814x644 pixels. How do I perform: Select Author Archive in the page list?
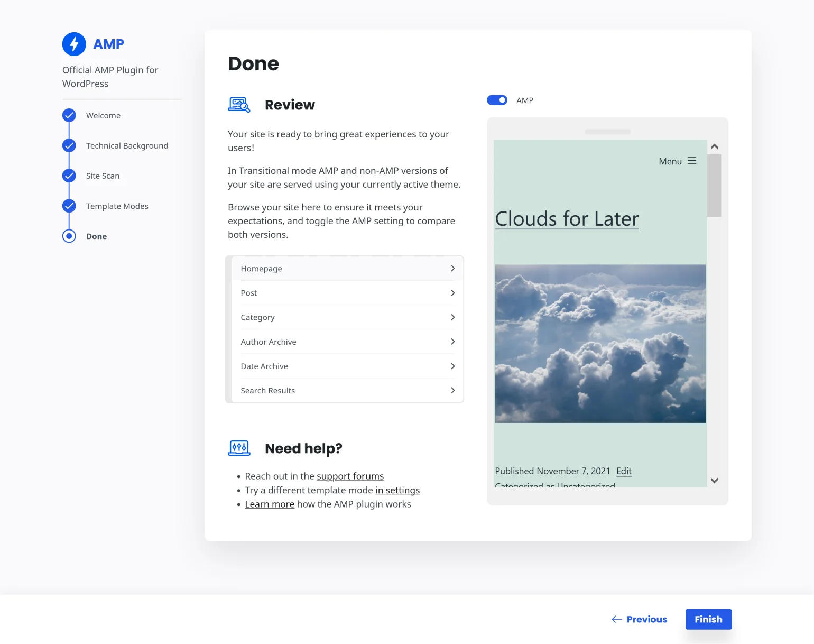click(269, 342)
